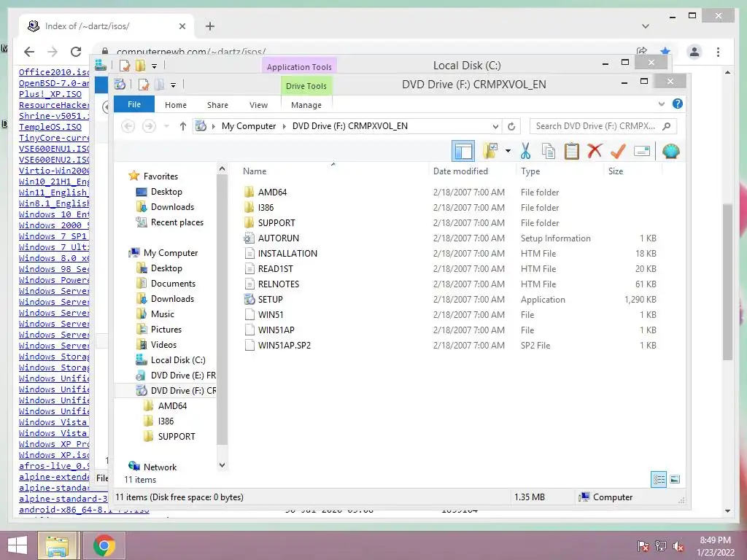747x560 pixels.
Task: Click the red X Delete icon
Action: click(595, 151)
